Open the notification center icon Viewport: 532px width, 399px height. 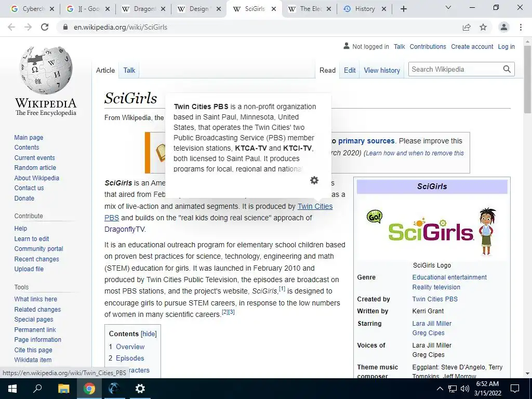coord(515,389)
